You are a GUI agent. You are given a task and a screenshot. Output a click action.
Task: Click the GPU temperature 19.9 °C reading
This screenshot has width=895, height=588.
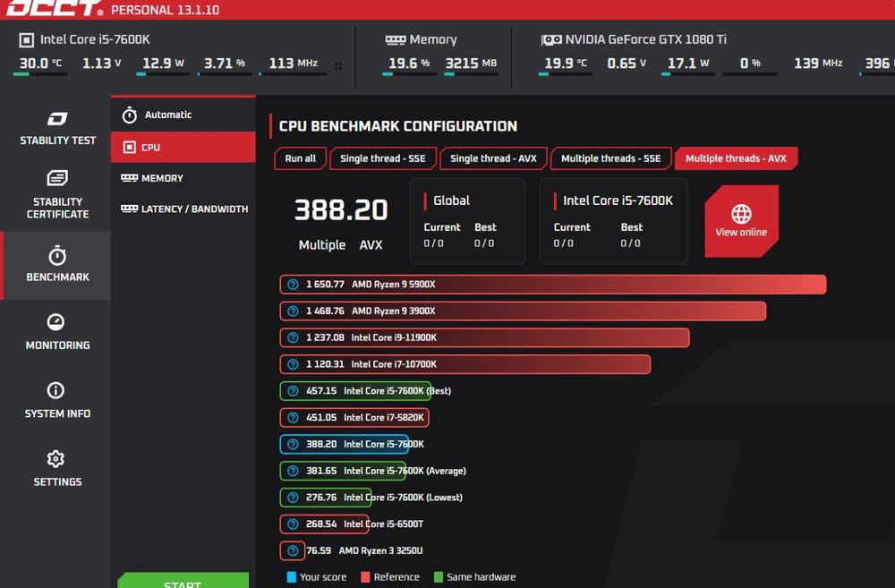tap(565, 64)
